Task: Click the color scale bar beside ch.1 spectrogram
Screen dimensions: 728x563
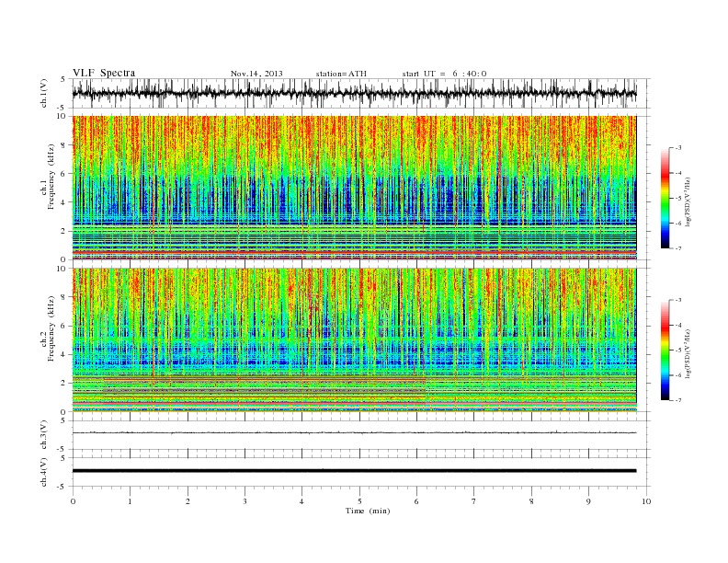Action: pos(665,198)
